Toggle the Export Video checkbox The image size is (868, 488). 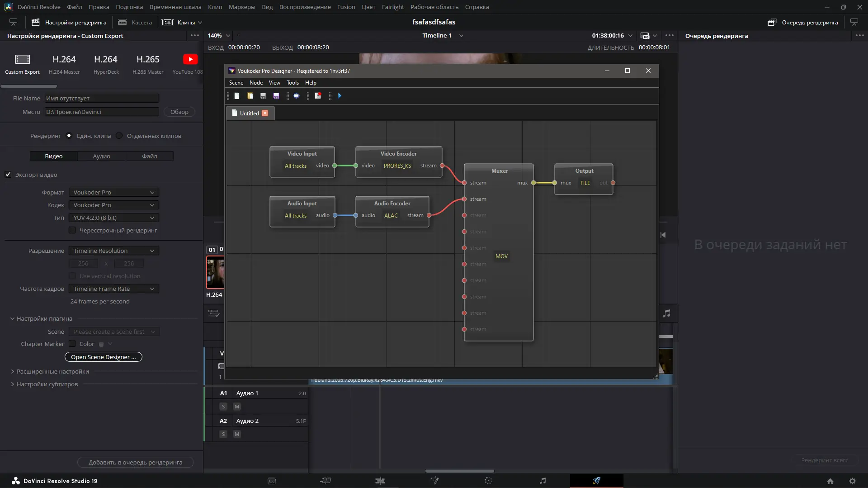pos(8,175)
